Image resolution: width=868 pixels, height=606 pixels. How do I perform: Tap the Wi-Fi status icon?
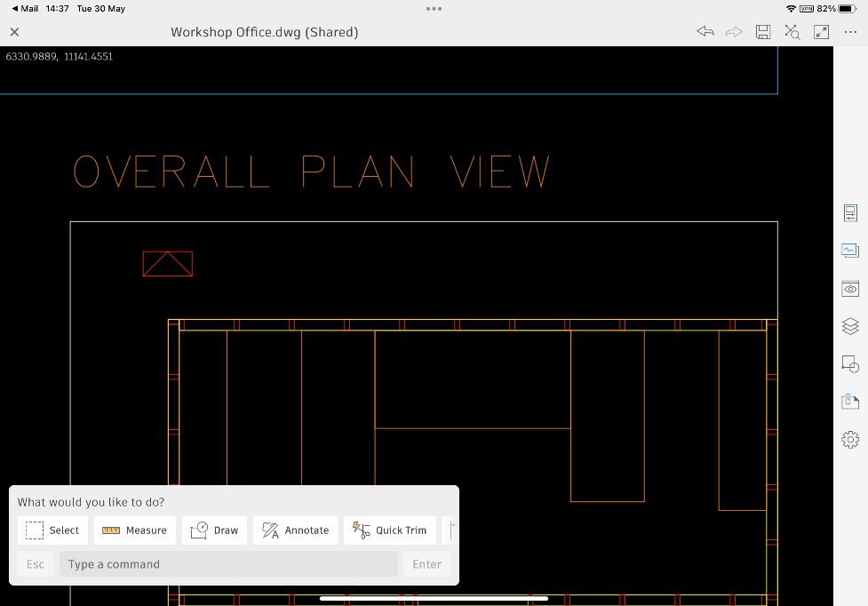[791, 8]
